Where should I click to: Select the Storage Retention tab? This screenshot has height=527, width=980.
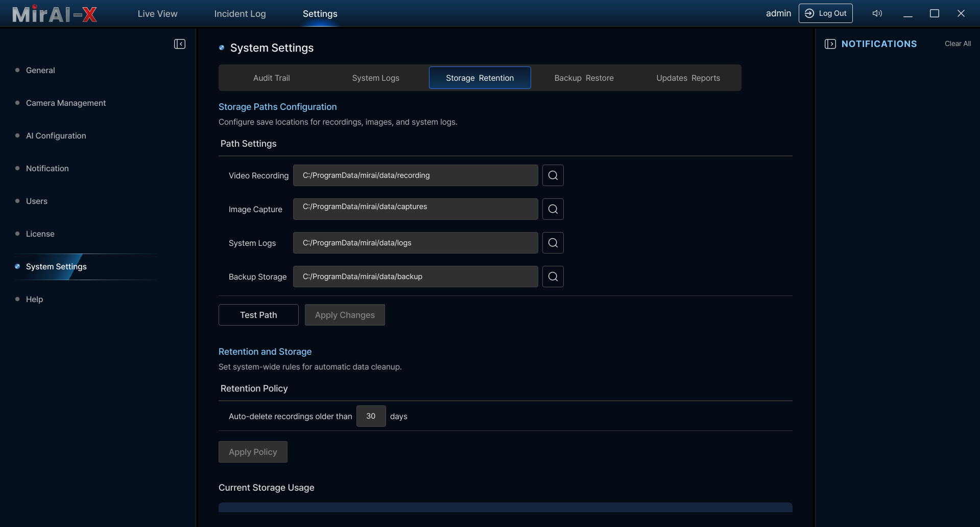click(480, 78)
